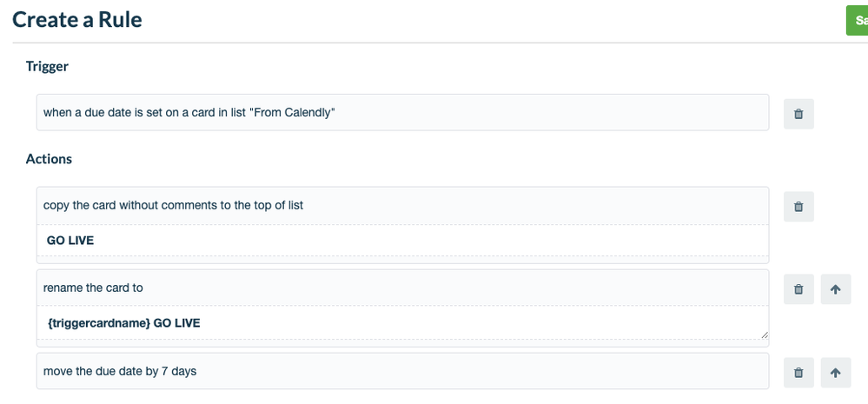
Task: Move the 'rename the card' action up
Action: click(835, 289)
